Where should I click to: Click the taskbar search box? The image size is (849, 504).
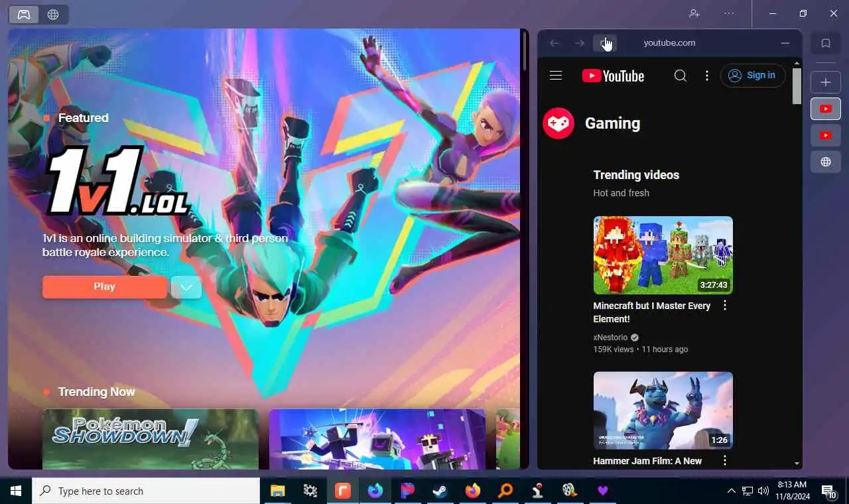click(x=146, y=491)
